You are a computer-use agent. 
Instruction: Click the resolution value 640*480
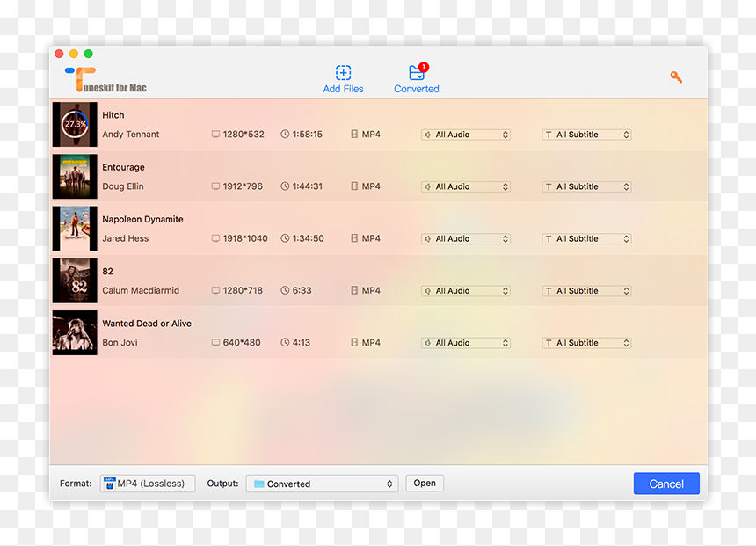pyautogui.click(x=242, y=342)
